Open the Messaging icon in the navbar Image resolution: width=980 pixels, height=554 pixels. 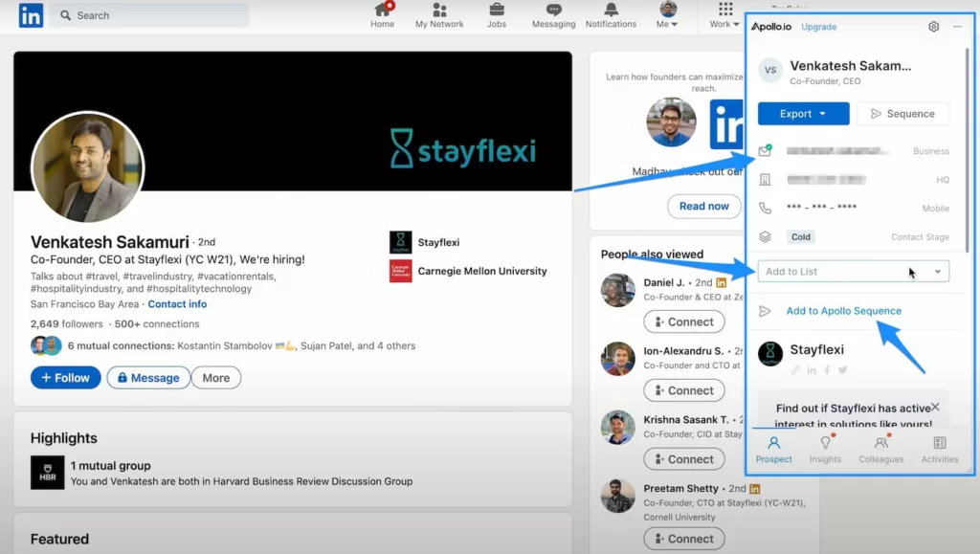click(x=554, y=10)
